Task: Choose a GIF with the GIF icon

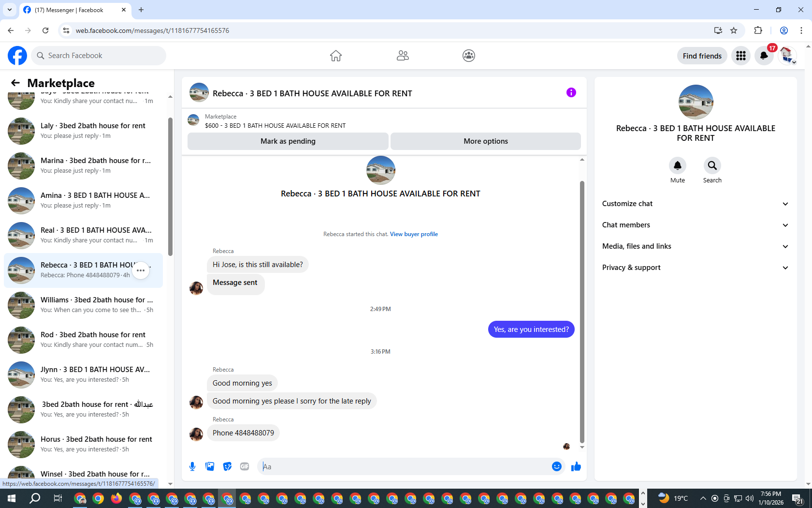Action: pyautogui.click(x=245, y=466)
